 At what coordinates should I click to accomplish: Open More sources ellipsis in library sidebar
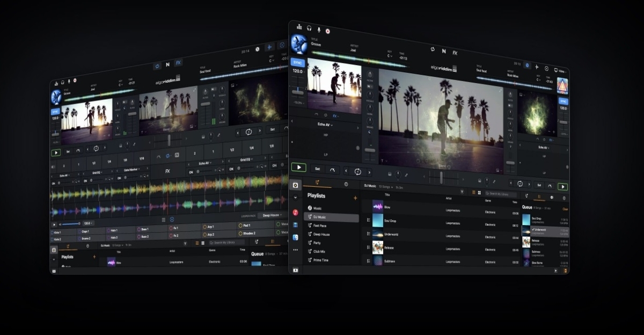[x=296, y=250]
